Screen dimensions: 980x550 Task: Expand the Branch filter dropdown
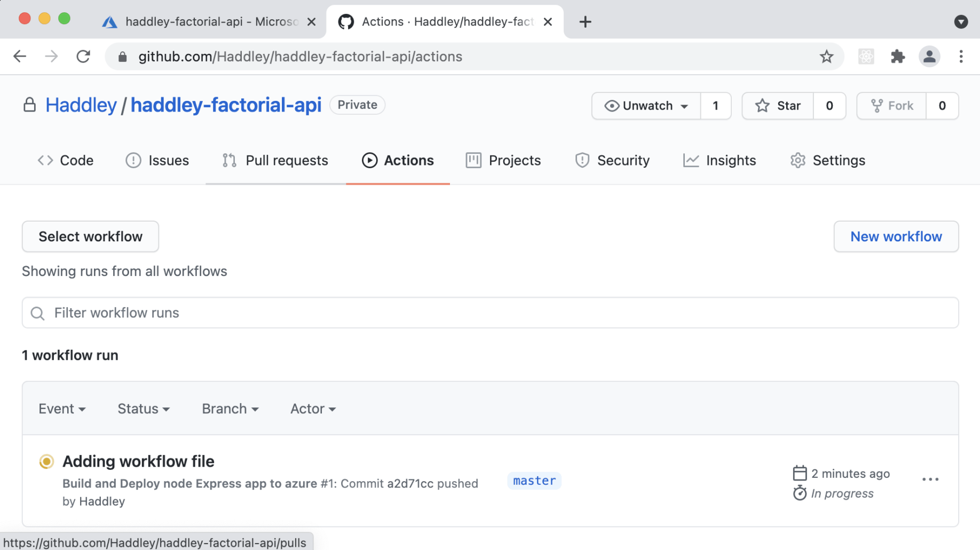[230, 409]
